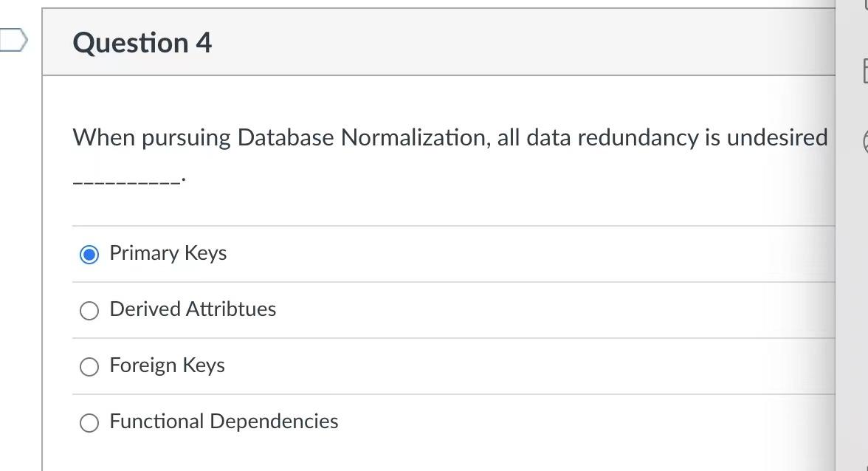The height and width of the screenshot is (471, 868).
Task: Pick the Foreign Keys radio option
Action: [x=89, y=366]
